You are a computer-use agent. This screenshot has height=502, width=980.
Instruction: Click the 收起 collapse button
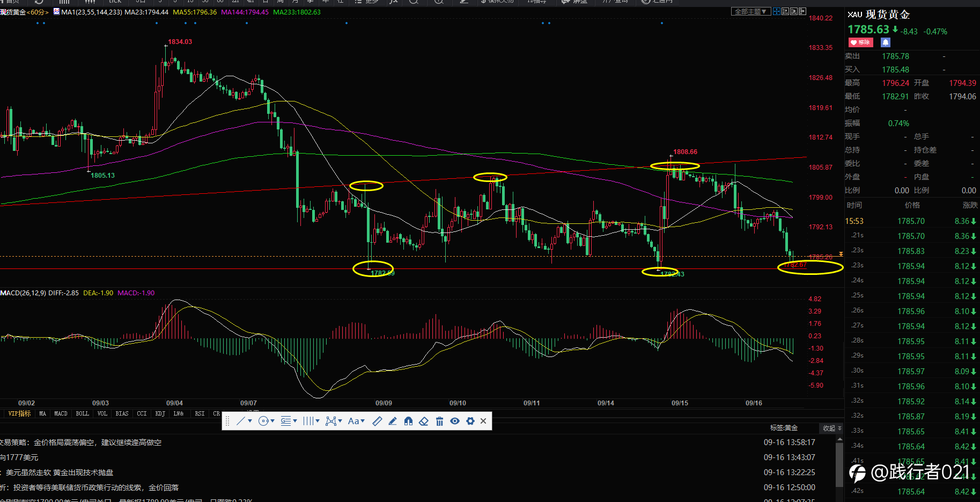pos(832,428)
